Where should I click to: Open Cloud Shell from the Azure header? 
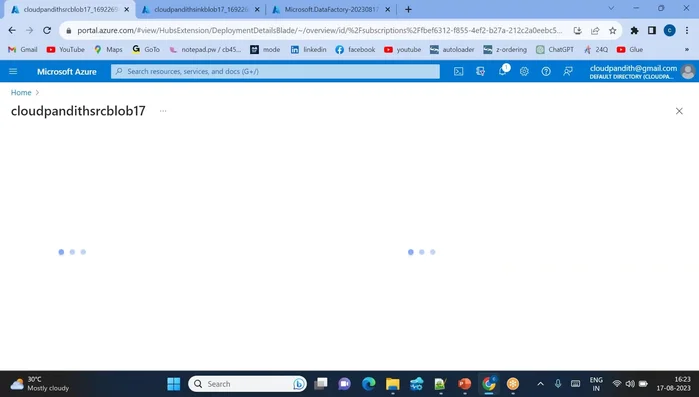point(458,71)
